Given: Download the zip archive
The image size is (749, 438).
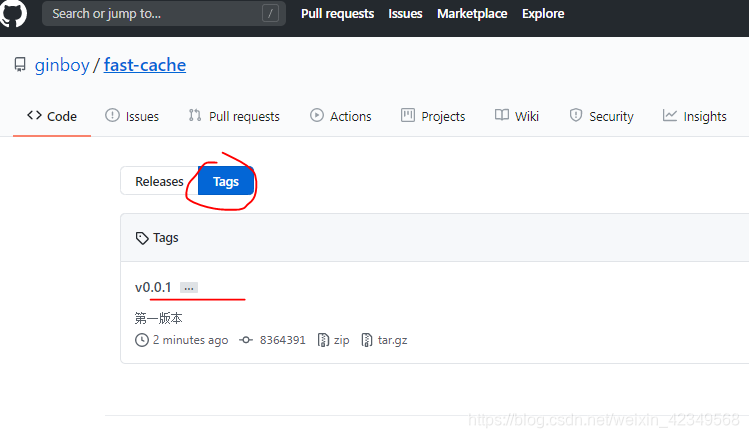Looking at the screenshot, I should pyautogui.click(x=342, y=340).
